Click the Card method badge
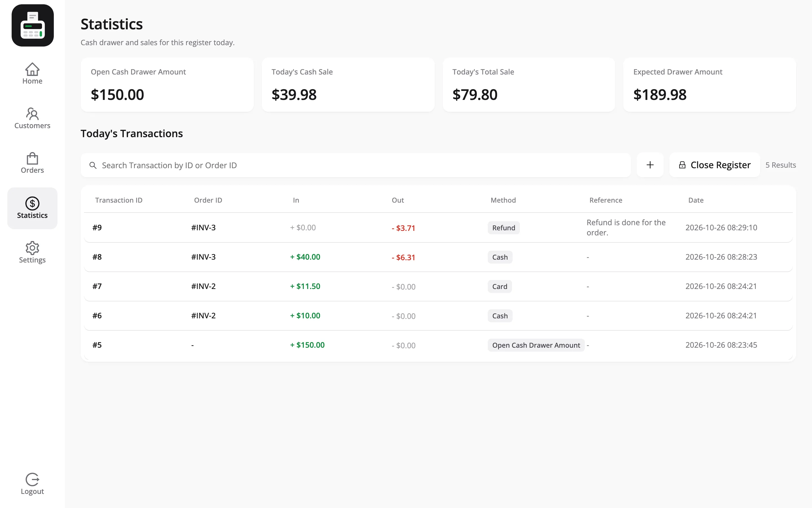This screenshot has width=812, height=508. pos(500,286)
